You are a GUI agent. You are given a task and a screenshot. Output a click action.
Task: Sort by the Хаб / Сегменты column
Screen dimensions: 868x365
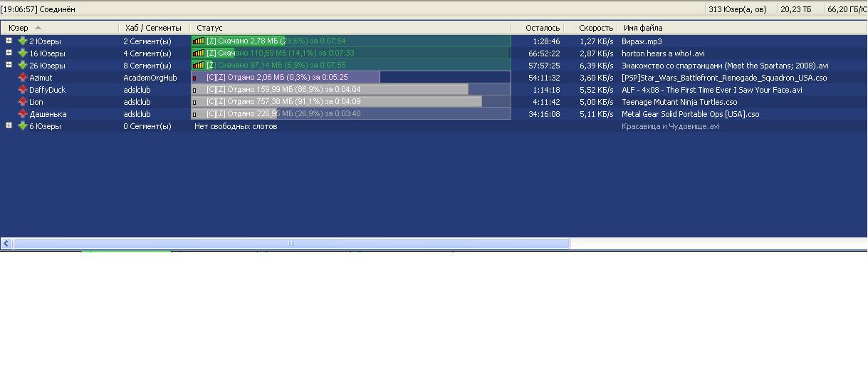click(x=153, y=28)
